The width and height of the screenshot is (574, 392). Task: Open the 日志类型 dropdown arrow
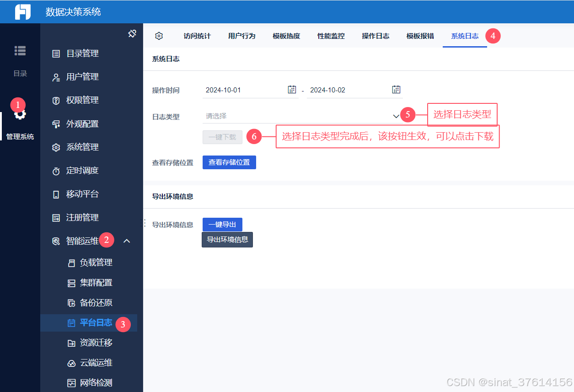pos(396,116)
